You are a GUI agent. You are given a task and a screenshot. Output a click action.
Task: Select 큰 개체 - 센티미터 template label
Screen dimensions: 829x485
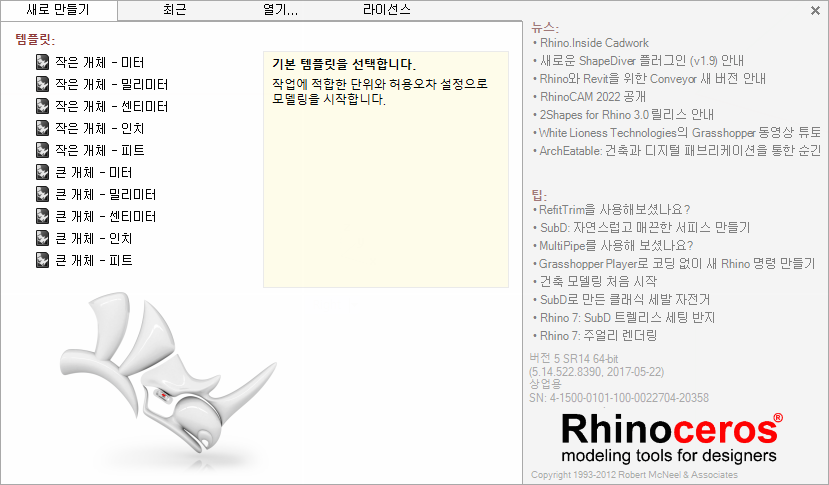[x=106, y=217]
